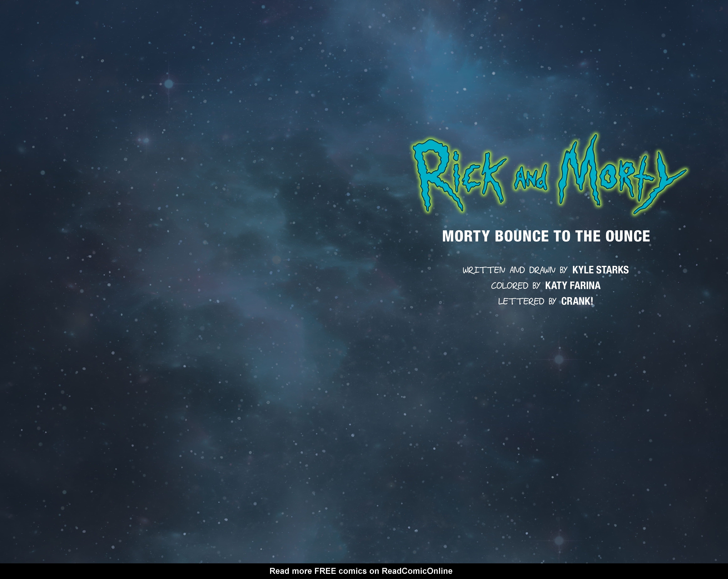
Task: Select the letterer name 'Crank!'
Action: 577,301
